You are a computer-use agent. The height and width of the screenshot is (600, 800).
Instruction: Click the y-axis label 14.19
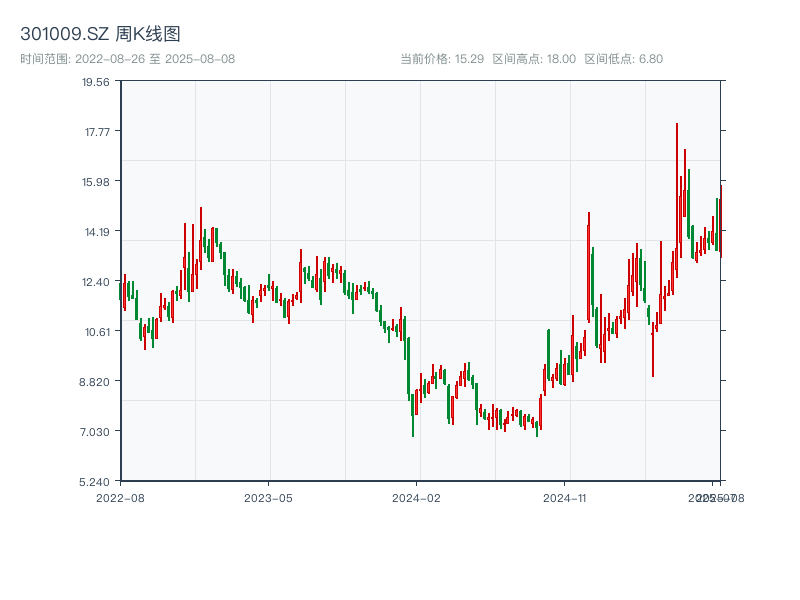(97, 232)
